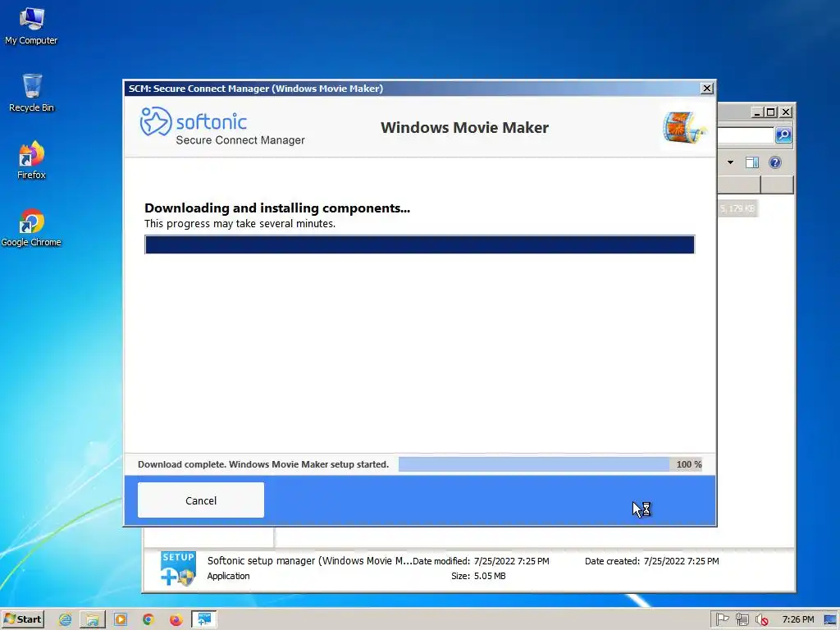Open Windows Explorer from the taskbar
This screenshot has height=630, width=840.
[x=93, y=619]
